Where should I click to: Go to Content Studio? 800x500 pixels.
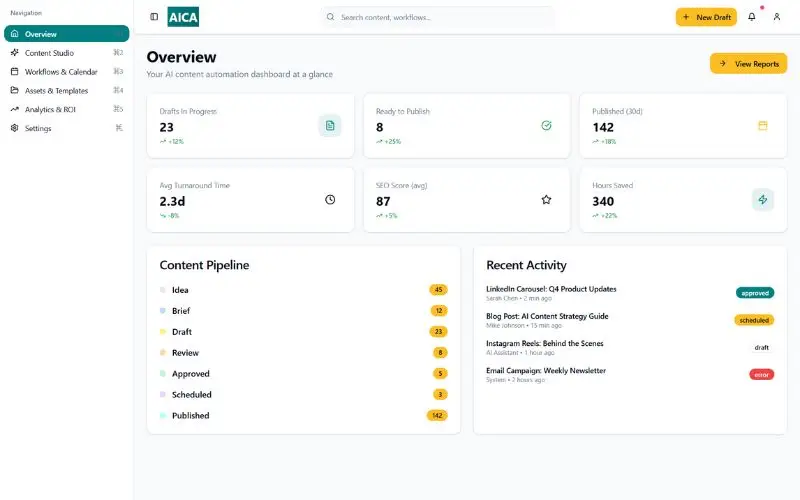click(x=66, y=53)
